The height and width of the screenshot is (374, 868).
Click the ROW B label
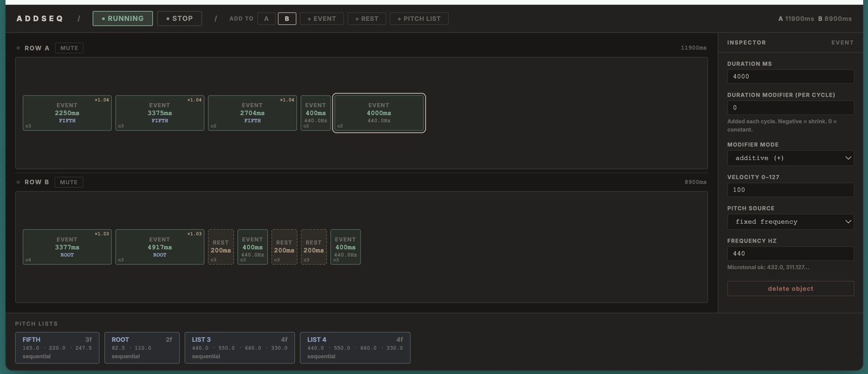(x=37, y=182)
